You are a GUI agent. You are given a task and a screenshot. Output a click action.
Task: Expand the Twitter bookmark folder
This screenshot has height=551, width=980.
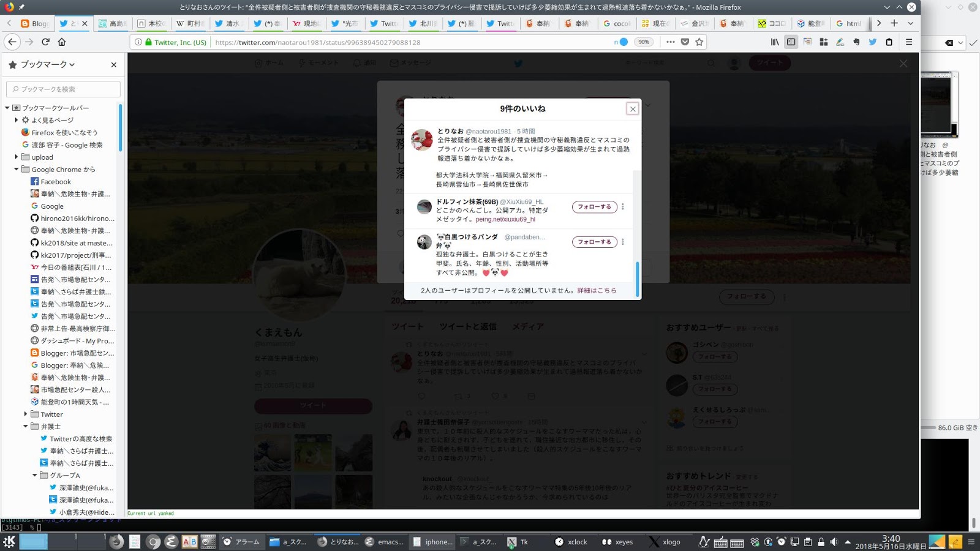coord(26,414)
